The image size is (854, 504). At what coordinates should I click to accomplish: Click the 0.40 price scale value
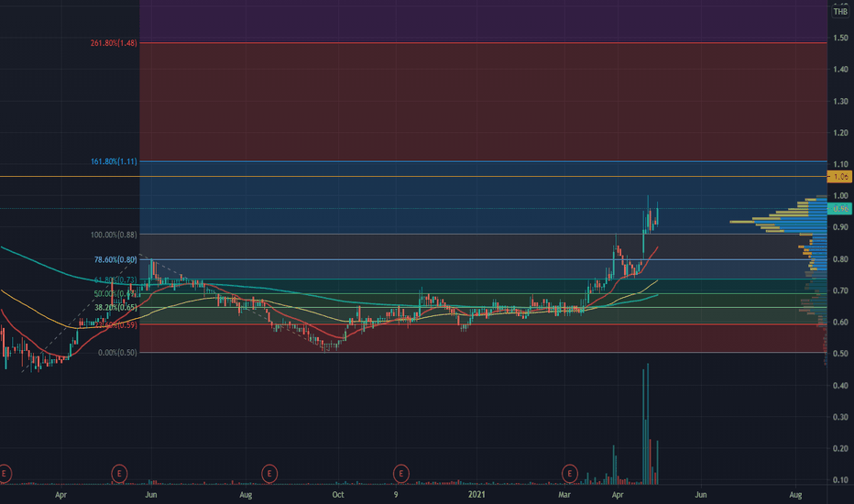(840, 386)
